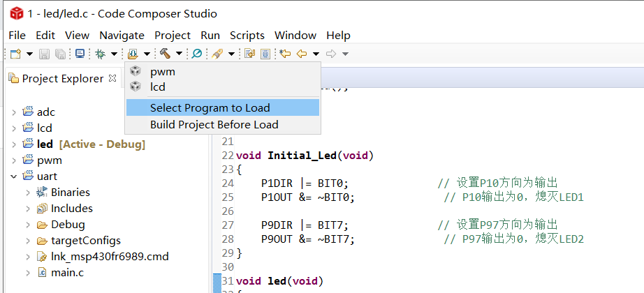Open the Back history dropdown arrow
Screen dimensions: 644x293
pos(316,54)
